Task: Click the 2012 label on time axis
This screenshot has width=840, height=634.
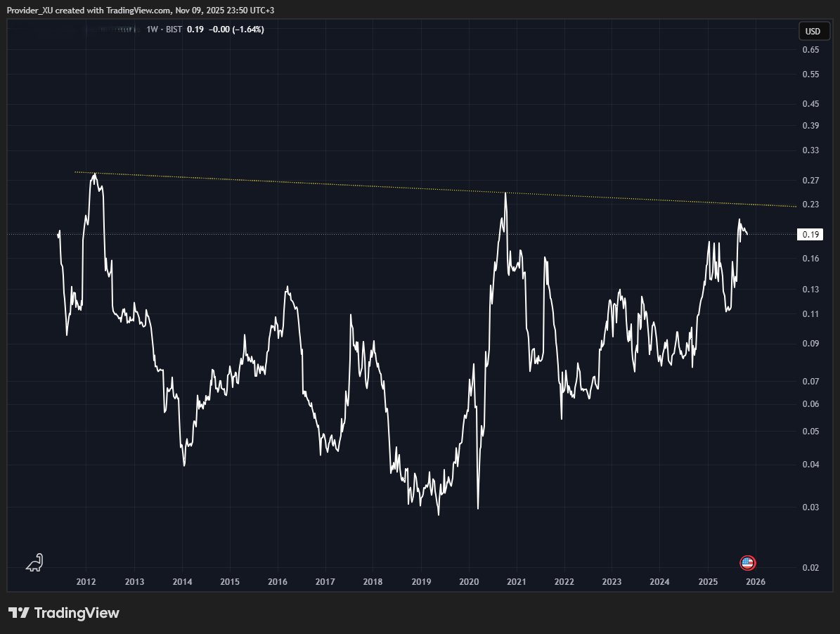Action: coord(86,582)
